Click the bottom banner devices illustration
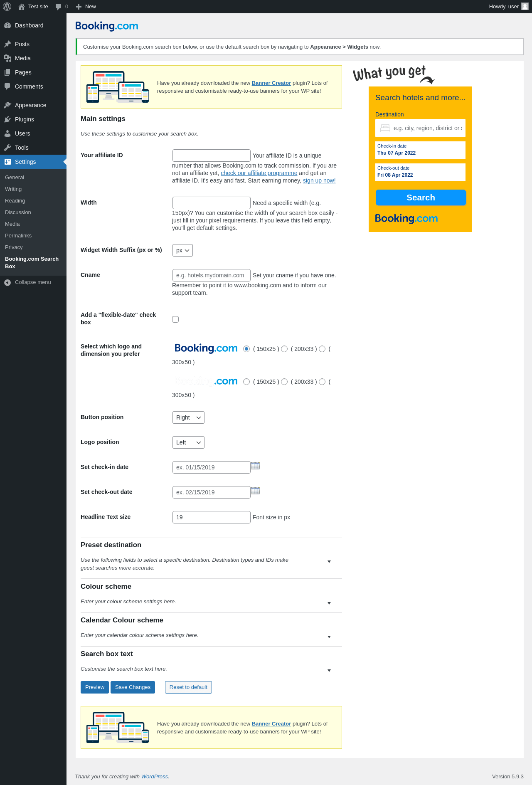 click(118, 728)
